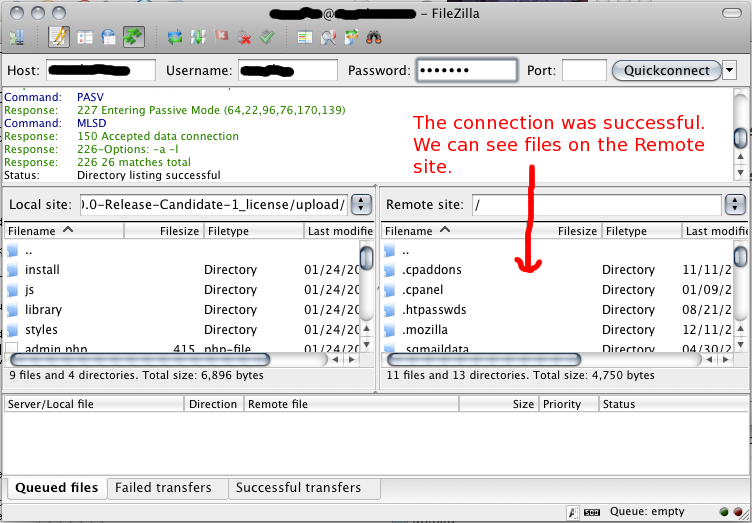Screen dimensions: 752x523
Task: Click the Disconnect from server icon
Action: (244, 38)
